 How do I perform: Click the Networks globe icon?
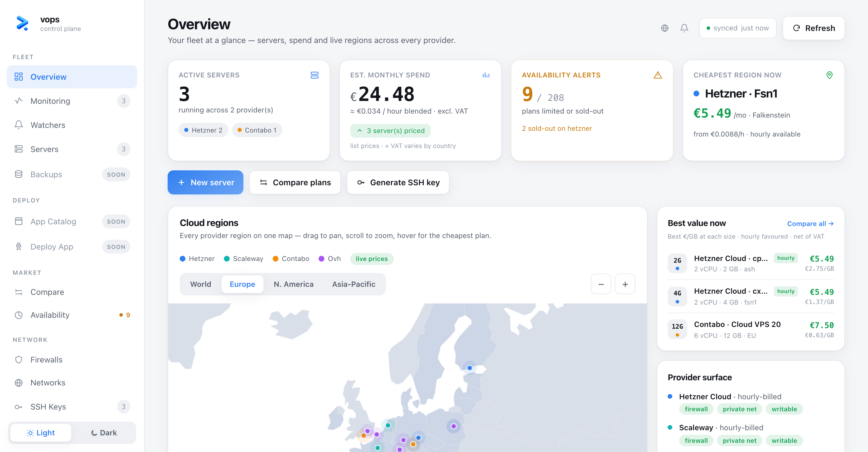(19, 383)
